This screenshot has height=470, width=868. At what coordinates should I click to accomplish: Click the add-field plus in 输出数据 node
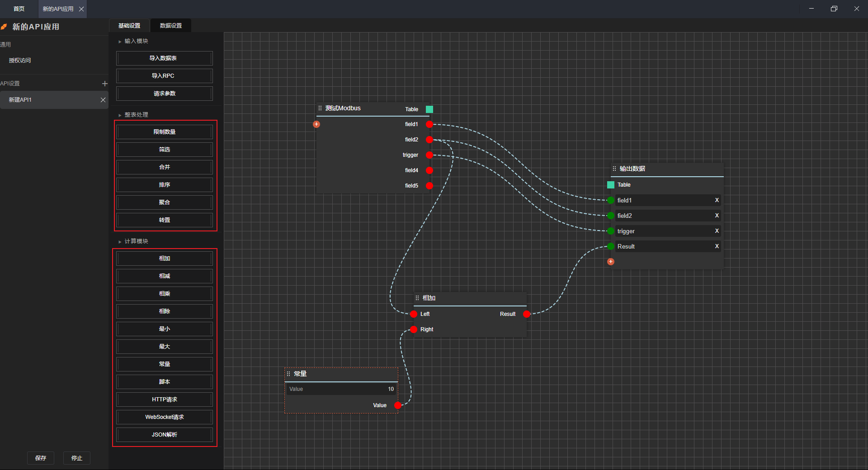click(x=611, y=262)
